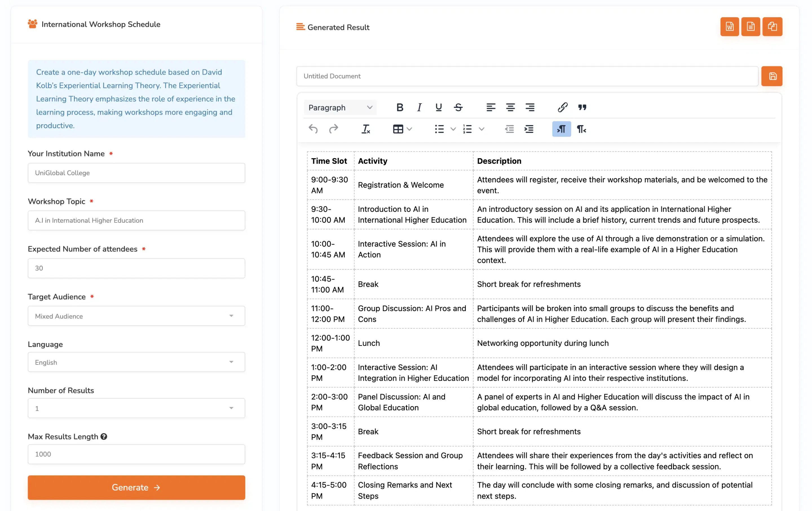This screenshot has width=812, height=511.
Task: Insert a link with the chain icon
Action: [x=562, y=107]
